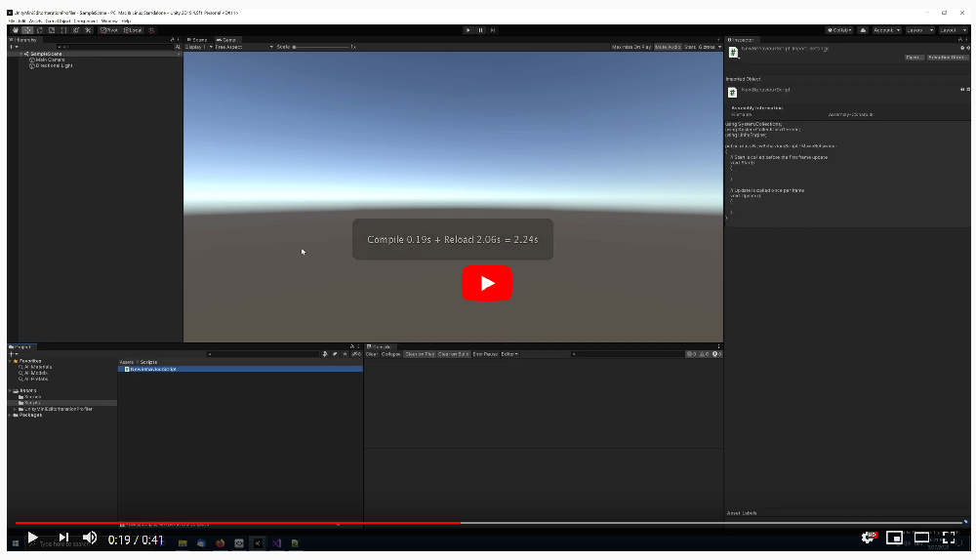This screenshot has width=976, height=560.
Task: Open the Help menu
Action: [x=126, y=21]
